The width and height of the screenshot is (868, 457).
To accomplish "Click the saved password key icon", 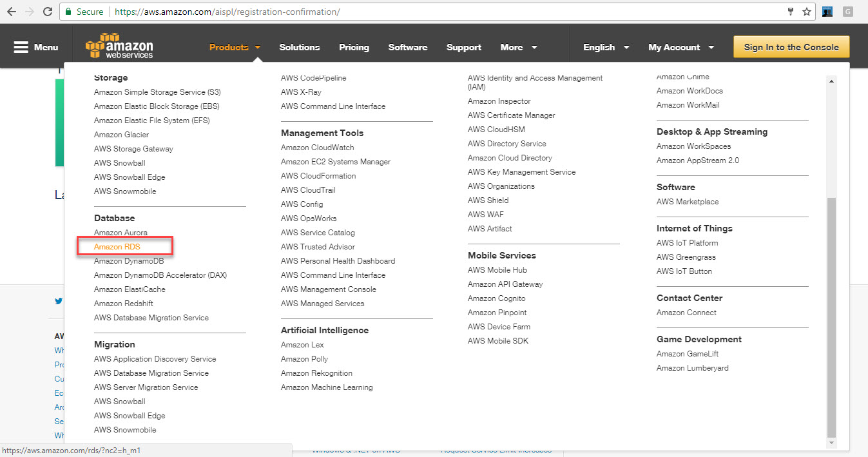I will 791,12.
